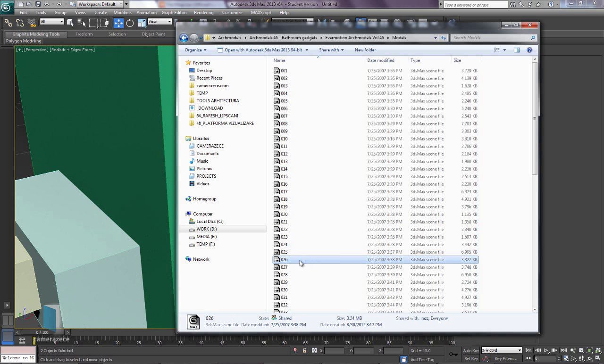Activate the Select and Rotate tool

coord(130,23)
